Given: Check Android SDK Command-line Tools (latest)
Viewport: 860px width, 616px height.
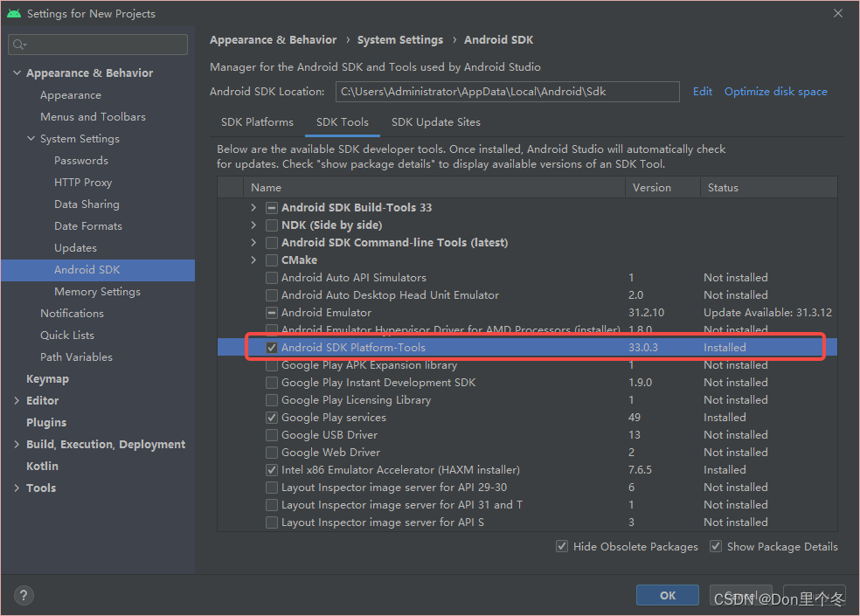Looking at the screenshot, I should [x=272, y=243].
